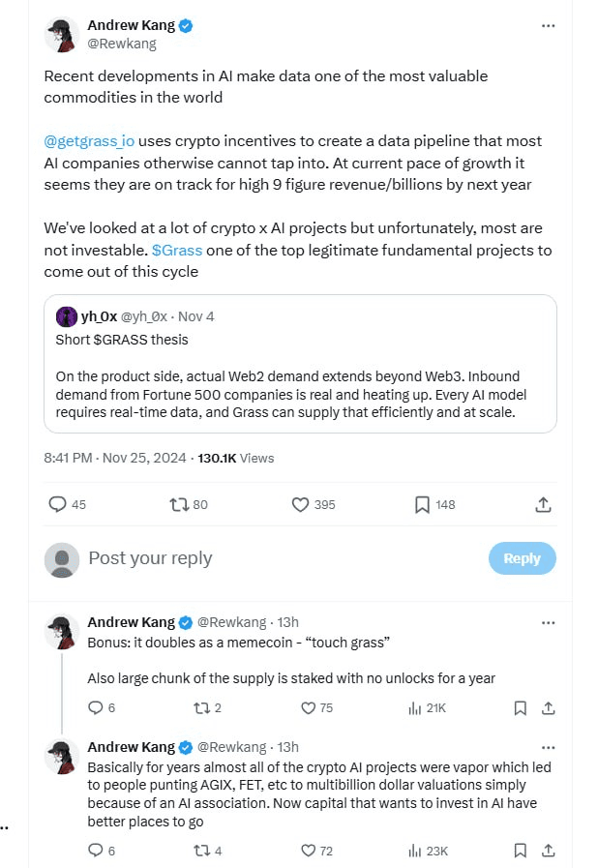Open the more options menu on main tweet
The width and height of the screenshot is (598, 868).
coord(548,25)
